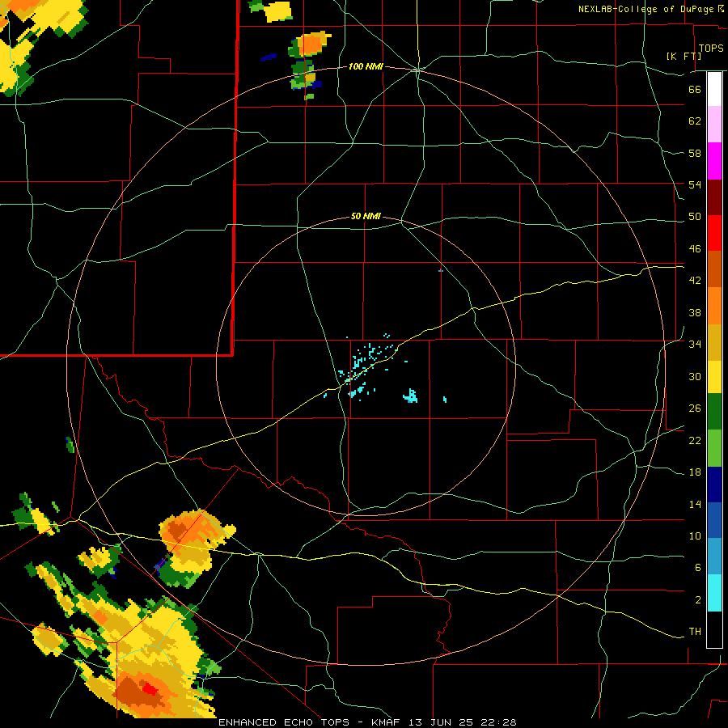
Task: Click the '50' legend scale value
Action: 695,217
